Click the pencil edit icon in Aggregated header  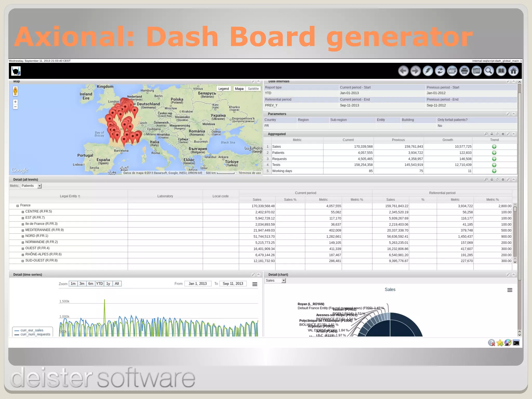click(x=508, y=134)
